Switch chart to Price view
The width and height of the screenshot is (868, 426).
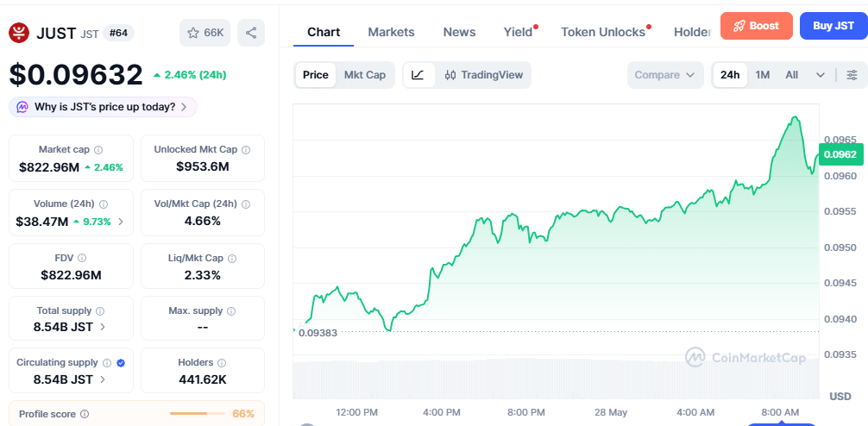[316, 75]
